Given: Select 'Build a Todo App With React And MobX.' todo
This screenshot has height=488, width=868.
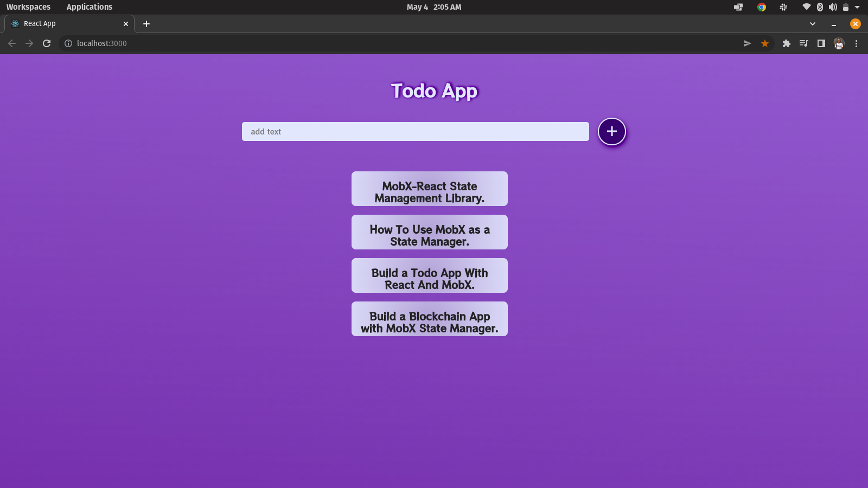Looking at the screenshot, I should [430, 275].
